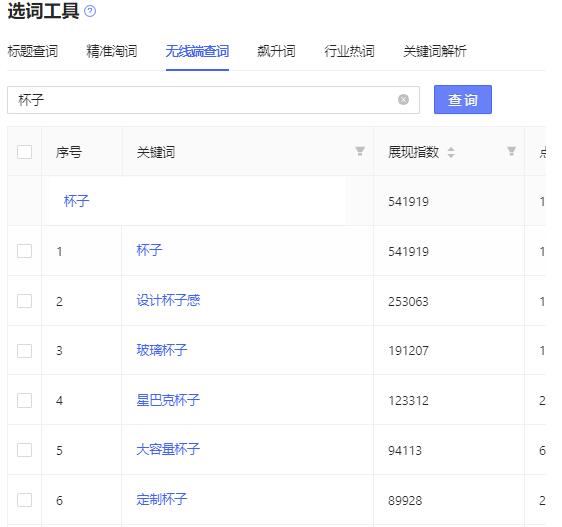The height and width of the screenshot is (527, 562).
Task: Open filter icon in 关键词 column header
Action: pos(360,151)
